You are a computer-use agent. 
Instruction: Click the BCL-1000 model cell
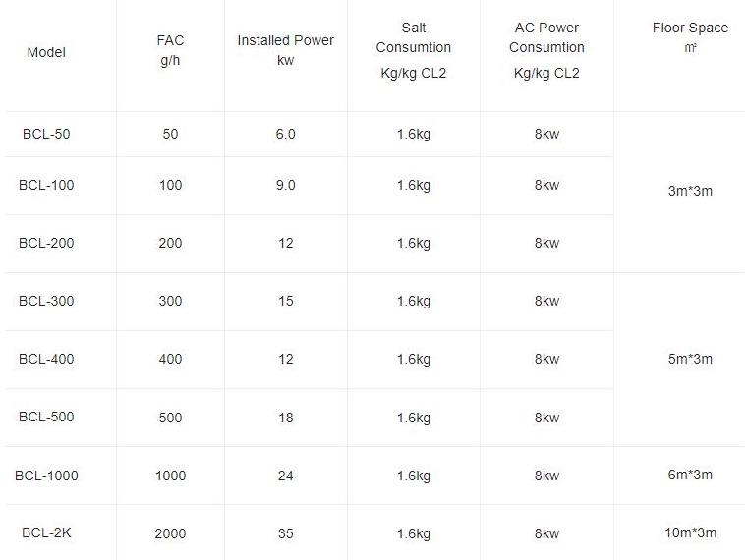coord(46,476)
